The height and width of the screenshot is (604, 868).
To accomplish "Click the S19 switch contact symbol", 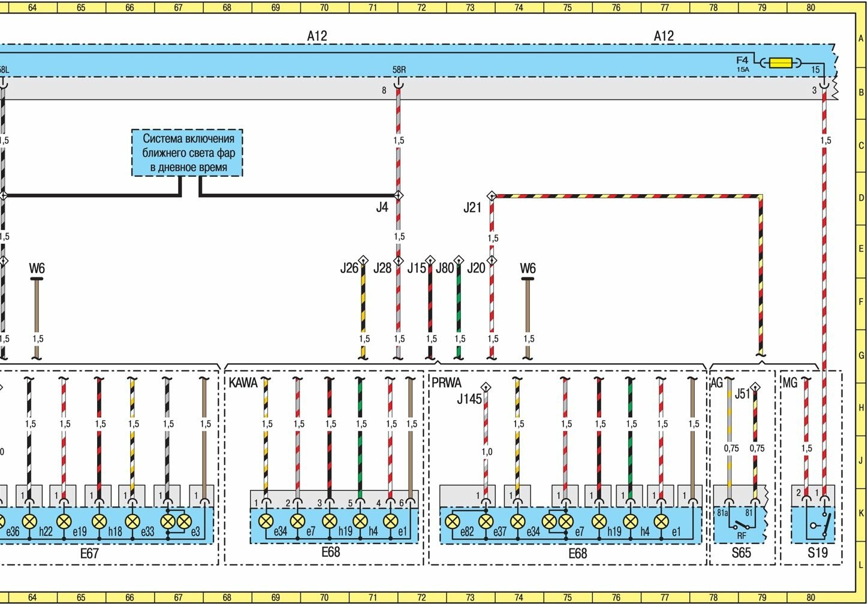I will [x=819, y=524].
